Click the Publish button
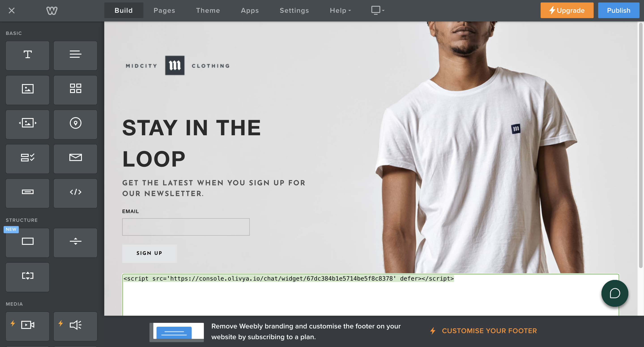The width and height of the screenshot is (644, 347). (x=618, y=11)
